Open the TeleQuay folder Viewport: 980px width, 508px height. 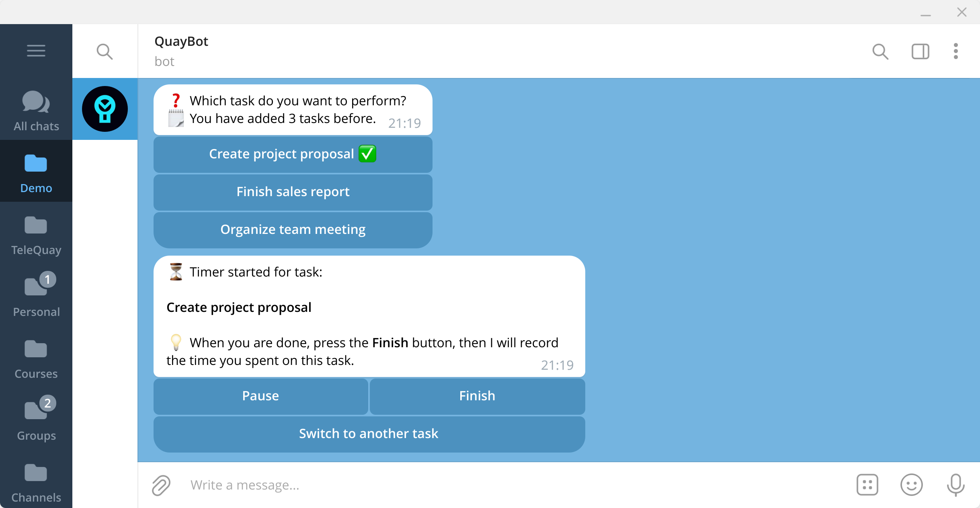pyautogui.click(x=36, y=235)
